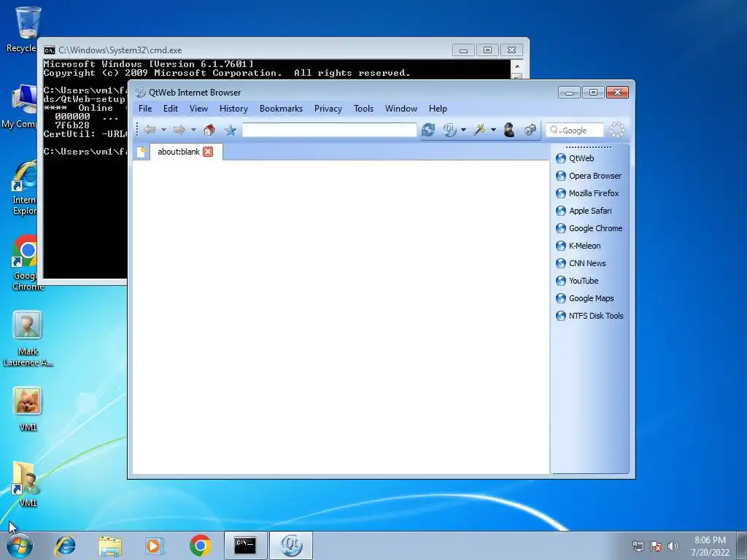Open the Forward history dropdown arrow

click(x=193, y=130)
